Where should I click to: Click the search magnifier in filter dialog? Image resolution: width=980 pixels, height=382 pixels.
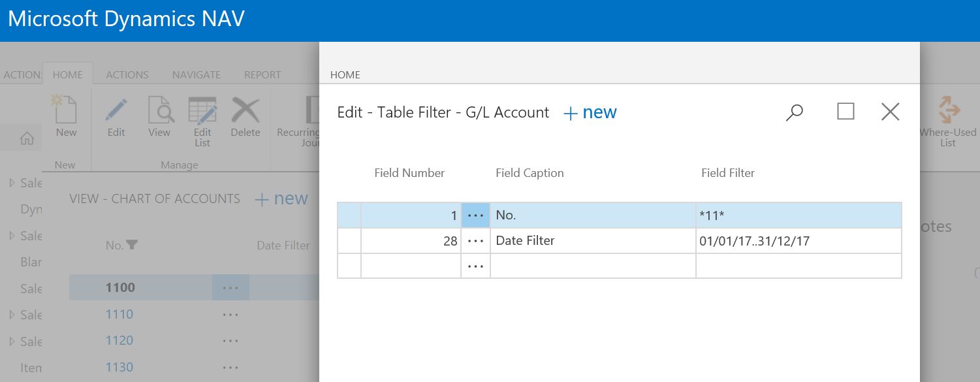point(794,112)
